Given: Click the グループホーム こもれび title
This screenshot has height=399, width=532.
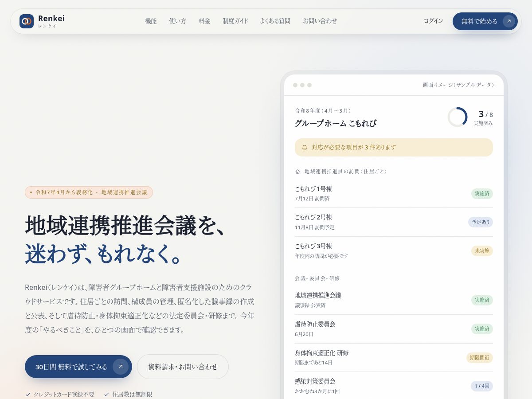Looking at the screenshot, I should (336, 123).
